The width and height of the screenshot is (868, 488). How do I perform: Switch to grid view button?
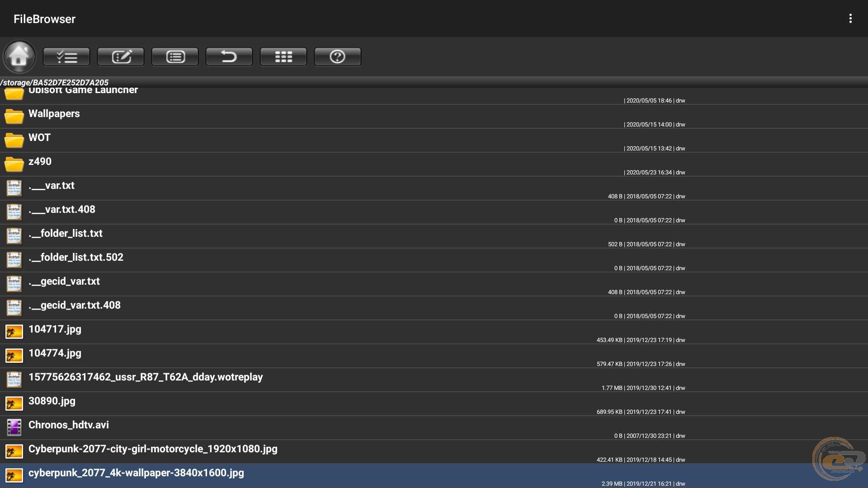pos(283,56)
